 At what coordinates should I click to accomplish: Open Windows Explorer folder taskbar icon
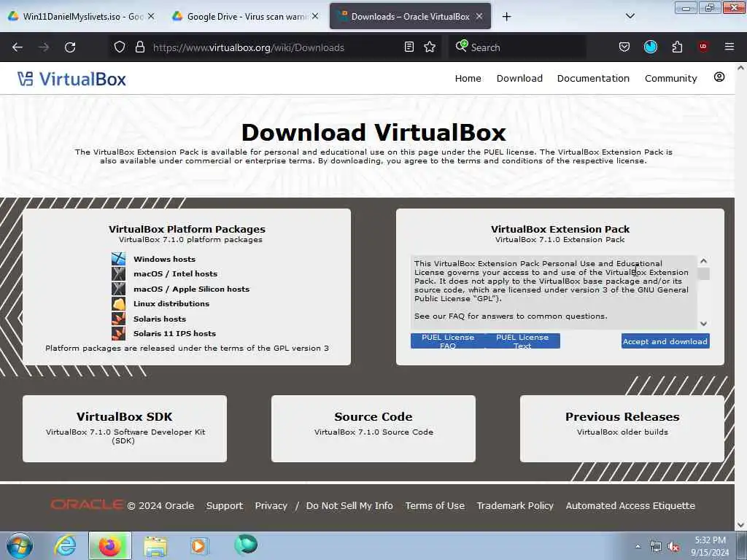[155, 546]
